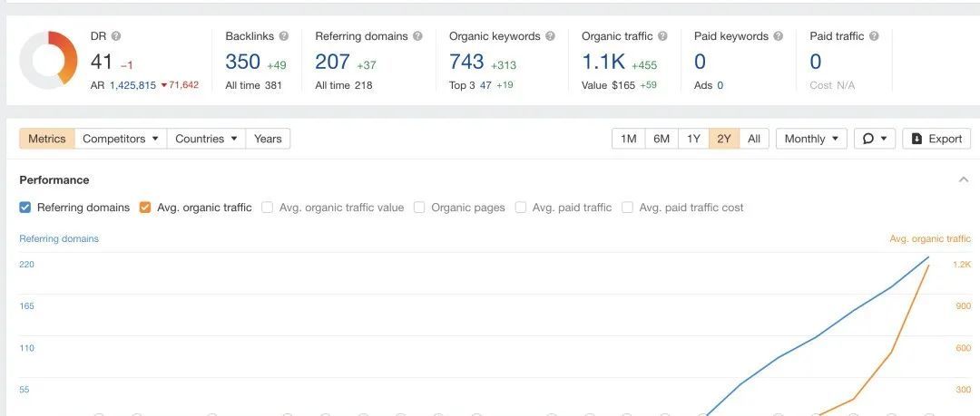This screenshot has height=416, width=980.
Task: Click the +313 organic keywords change
Action: tap(503, 65)
